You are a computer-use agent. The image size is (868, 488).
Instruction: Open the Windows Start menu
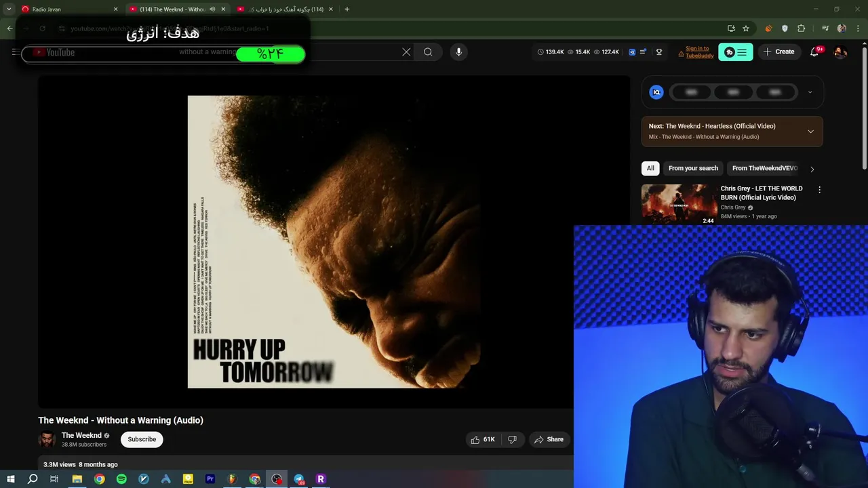point(10,479)
